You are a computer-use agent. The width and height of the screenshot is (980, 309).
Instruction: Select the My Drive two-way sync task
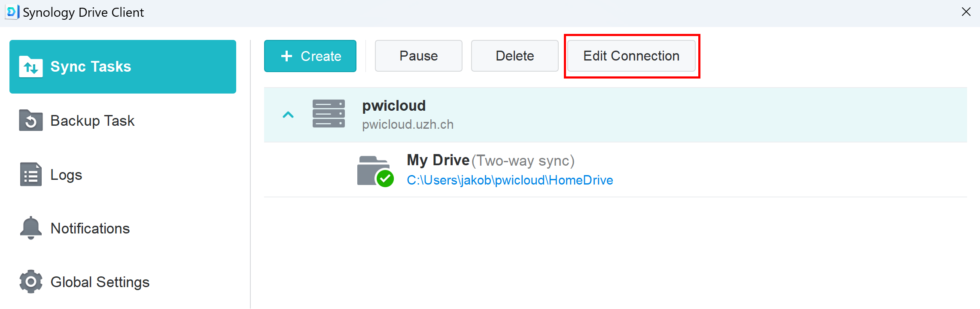coord(615,170)
